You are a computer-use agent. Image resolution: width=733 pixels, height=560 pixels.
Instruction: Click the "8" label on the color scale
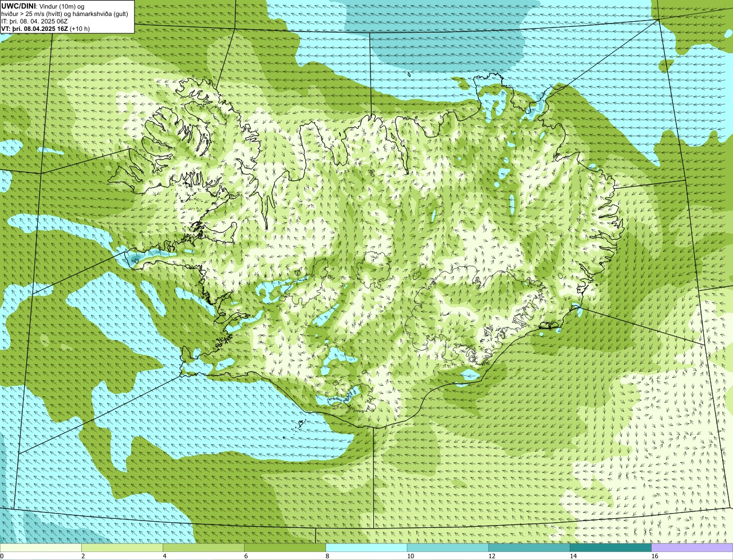(328, 556)
